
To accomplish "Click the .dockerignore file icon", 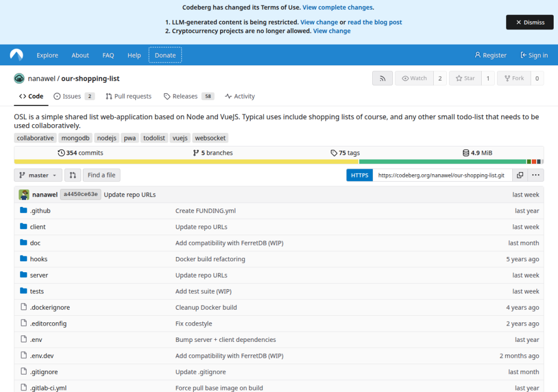I will click(23, 307).
